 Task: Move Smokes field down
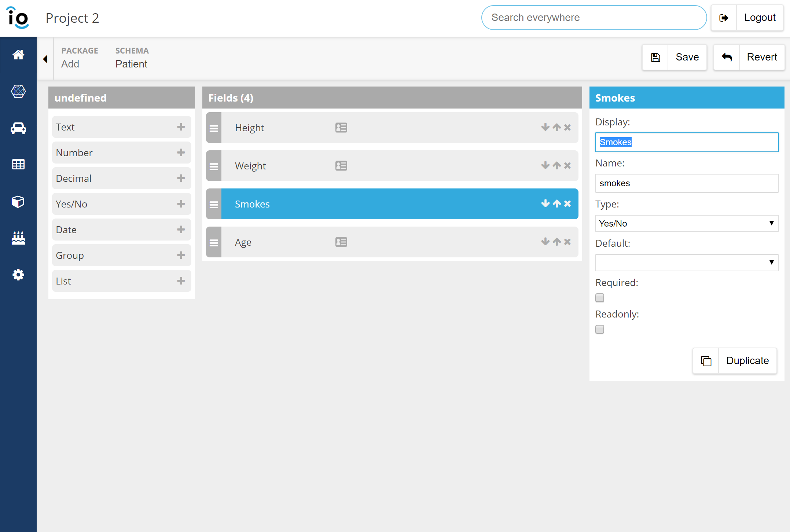pyautogui.click(x=545, y=203)
